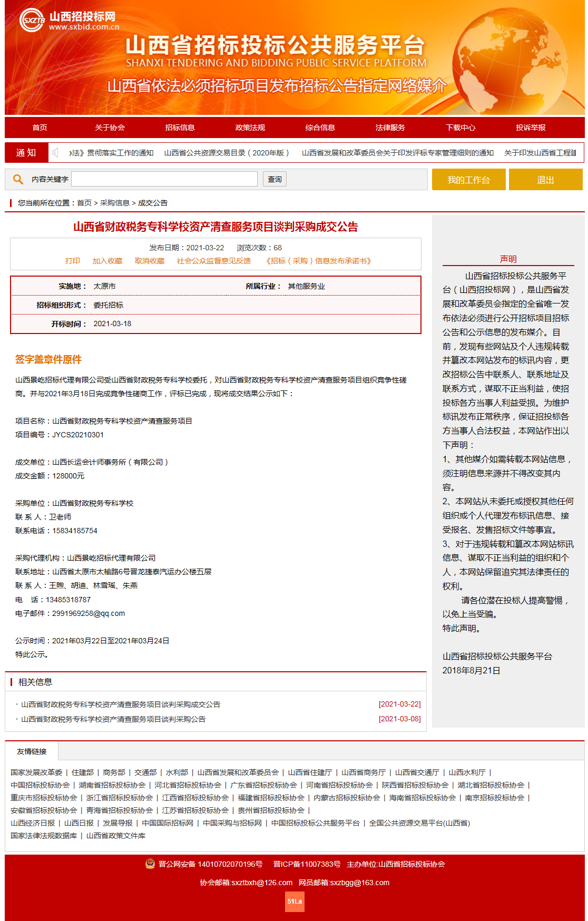Select the 友情链接 tab
The image size is (588, 921).
point(32,751)
